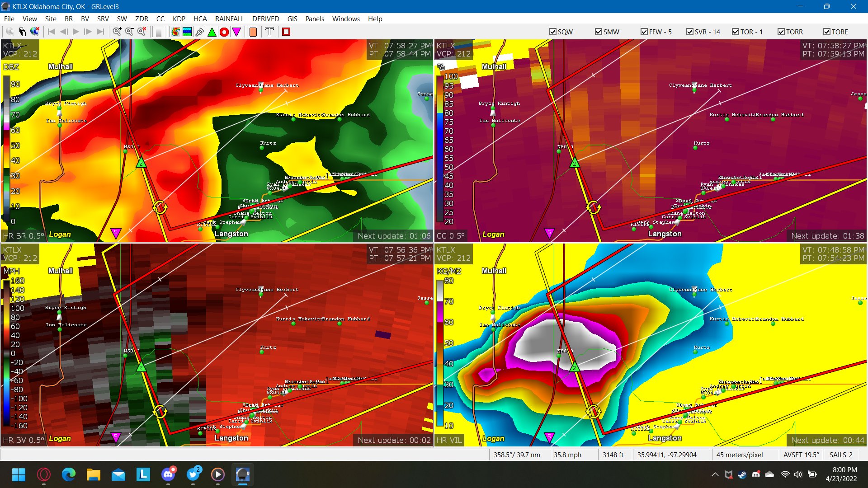The height and width of the screenshot is (488, 868).
Task: Click the zoom in magnifier icon
Action: click(x=117, y=32)
